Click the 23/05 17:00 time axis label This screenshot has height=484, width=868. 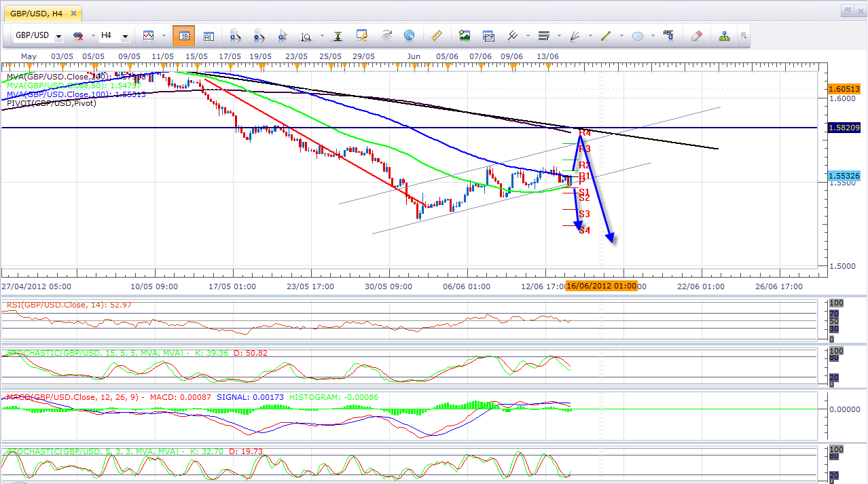tap(309, 286)
